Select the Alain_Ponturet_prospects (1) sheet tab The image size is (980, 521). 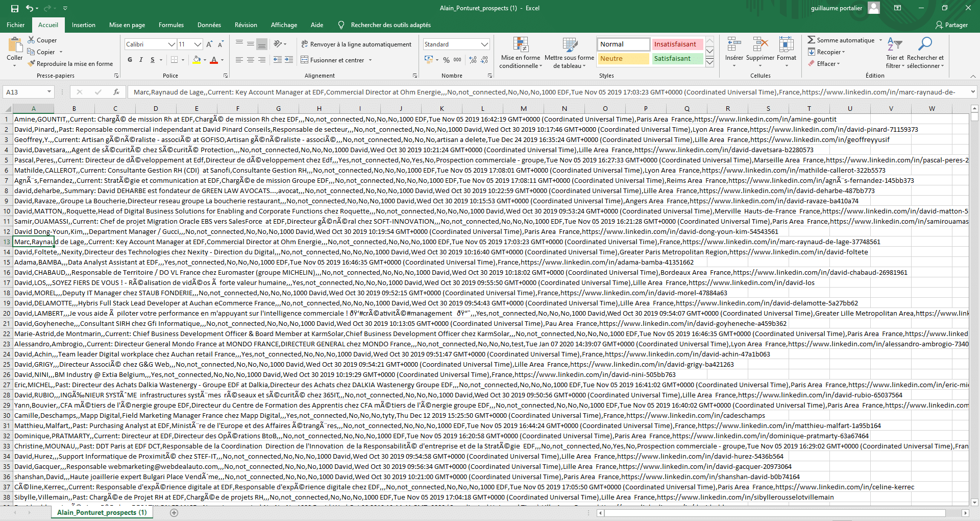click(102, 512)
